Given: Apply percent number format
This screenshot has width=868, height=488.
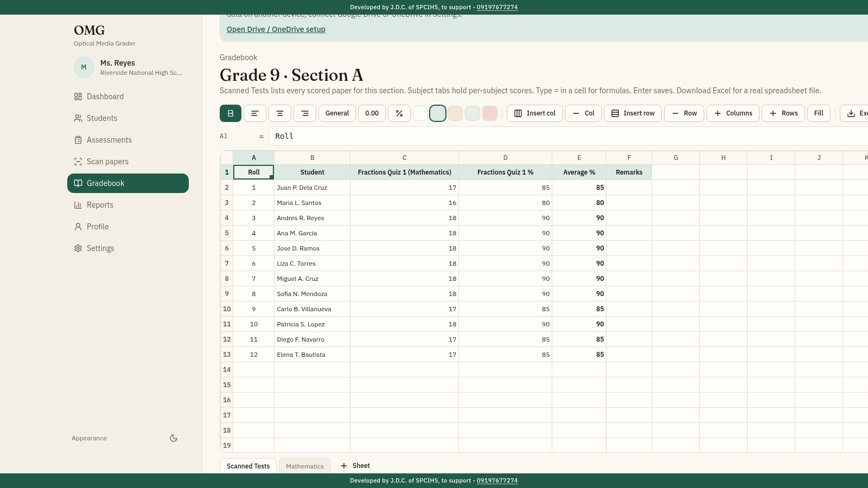Looking at the screenshot, I should [x=399, y=113].
